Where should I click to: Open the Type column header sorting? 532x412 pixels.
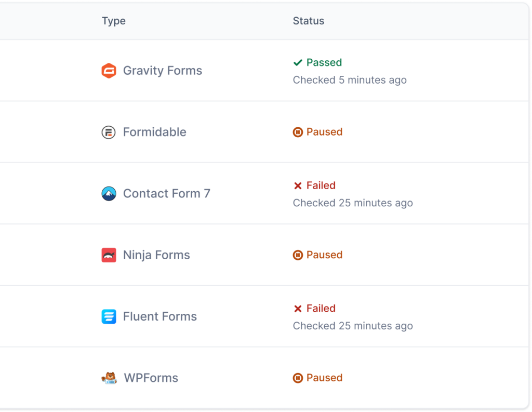pyautogui.click(x=114, y=21)
